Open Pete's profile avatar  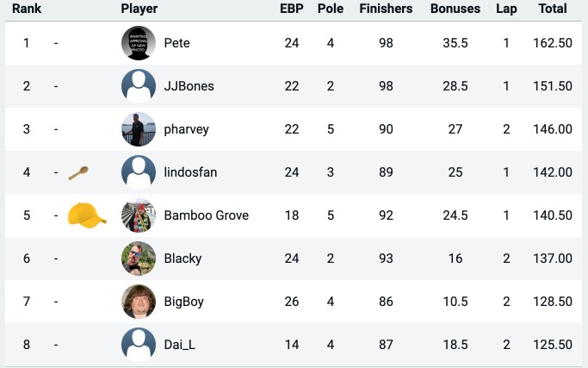(x=139, y=43)
